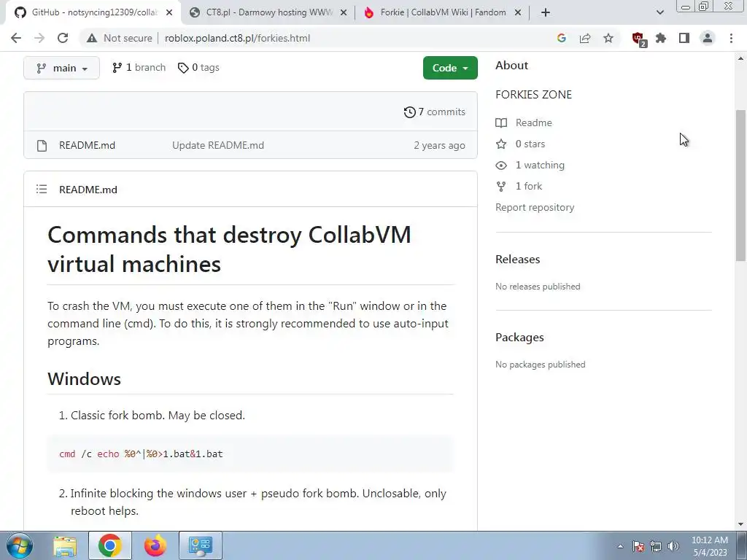
Task: Click the 2 years ago timestamp
Action: (x=439, y=146)
